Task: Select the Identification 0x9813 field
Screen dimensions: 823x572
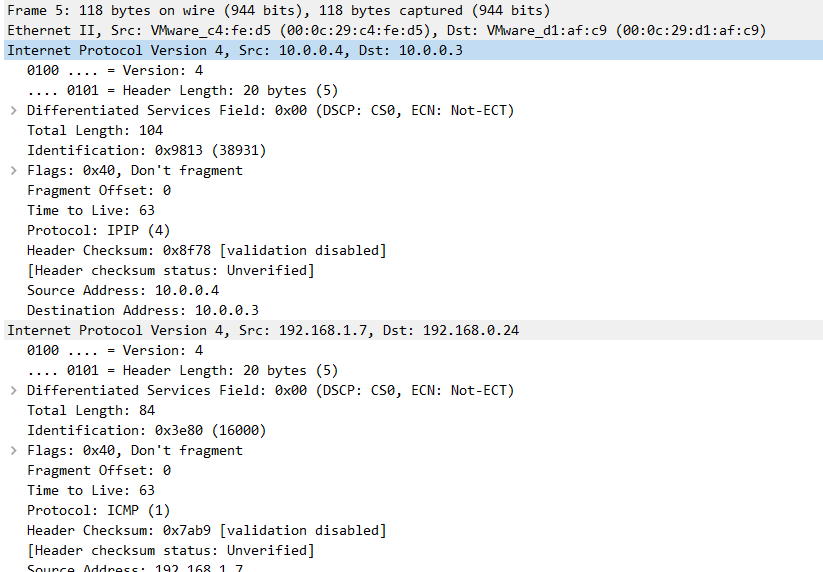Action: point(146,151)
